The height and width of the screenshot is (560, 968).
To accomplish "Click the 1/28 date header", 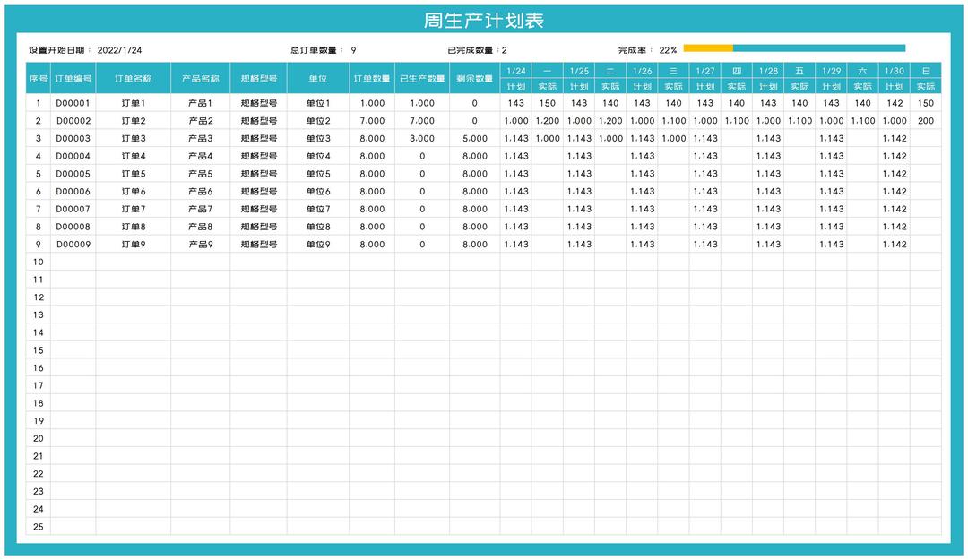I will [769, 71].
